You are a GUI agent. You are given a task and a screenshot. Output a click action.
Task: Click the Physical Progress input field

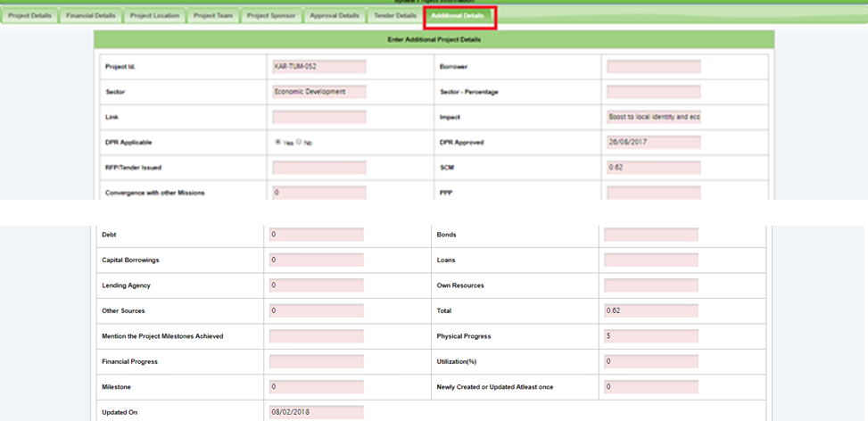pyautogui.click(x=650, y=336)
